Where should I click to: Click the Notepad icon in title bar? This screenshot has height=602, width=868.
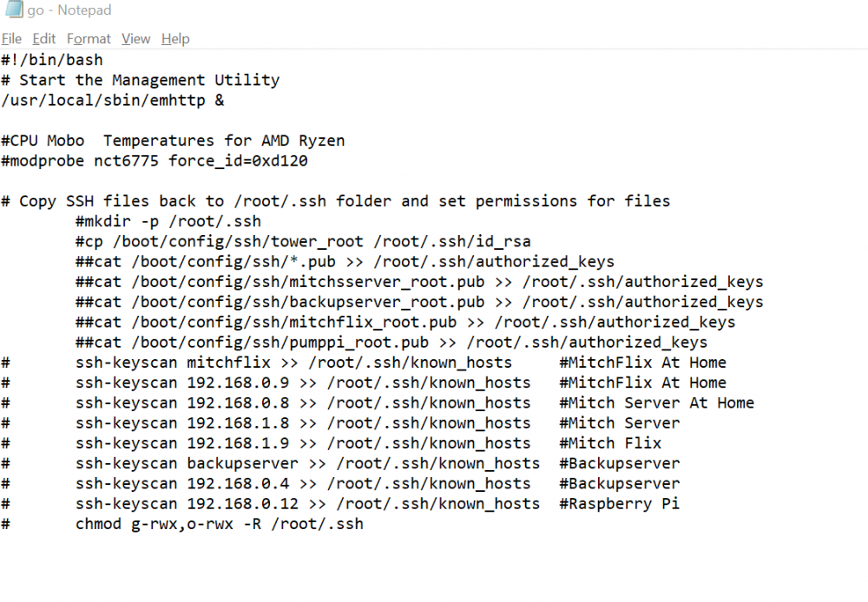pos(14,10)
